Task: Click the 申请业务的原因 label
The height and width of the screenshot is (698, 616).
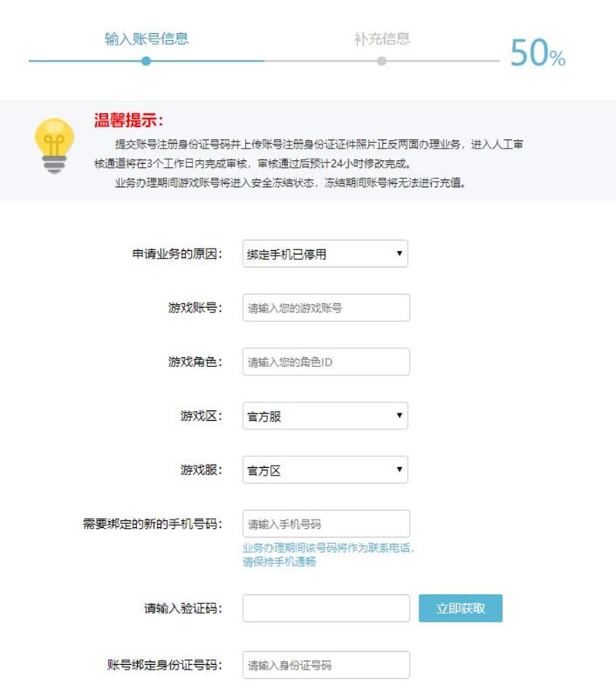Action: [x=177, y=254]
